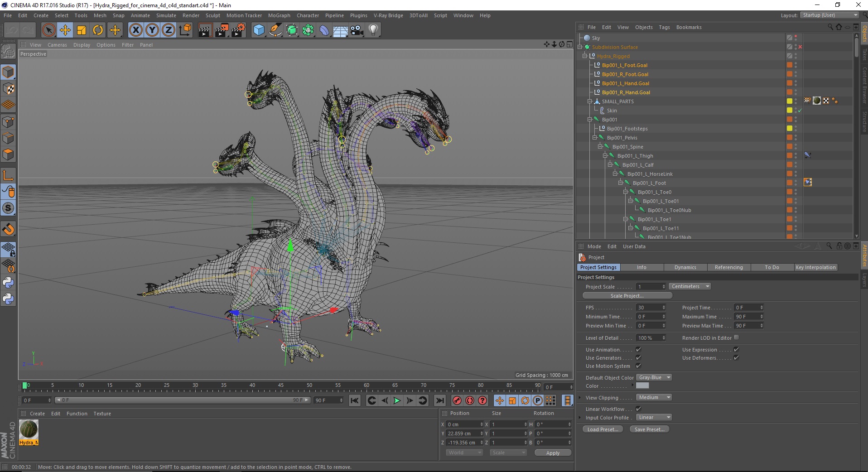Toggle Position keyframe recording icon
Screen dimensions: 868x472
click(x=499, y=400)
